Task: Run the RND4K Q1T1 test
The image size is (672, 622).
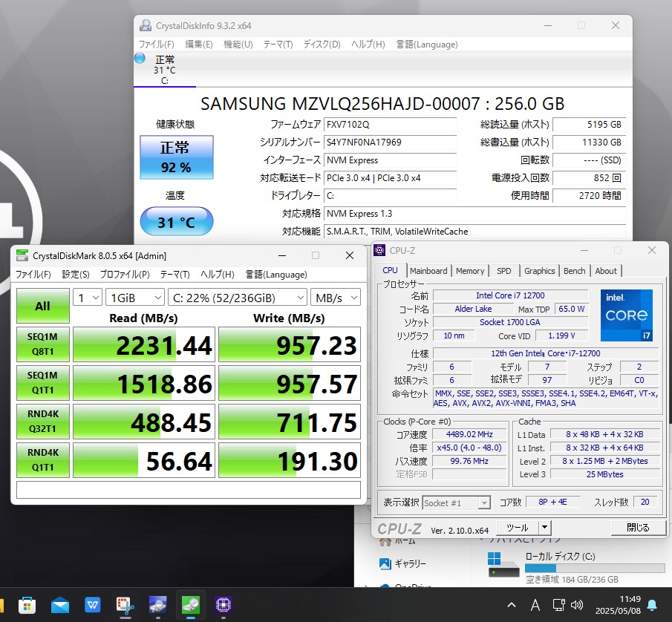Action: coord(43,460)
